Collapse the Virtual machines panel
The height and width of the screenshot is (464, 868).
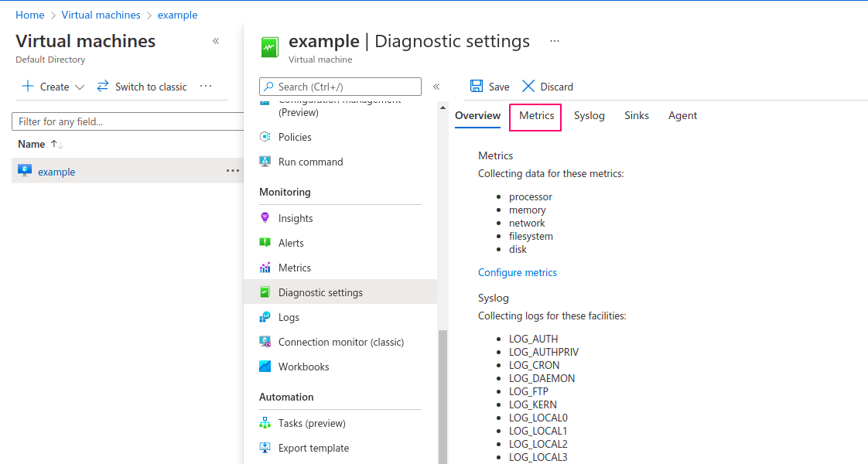(x=216, y=41)
